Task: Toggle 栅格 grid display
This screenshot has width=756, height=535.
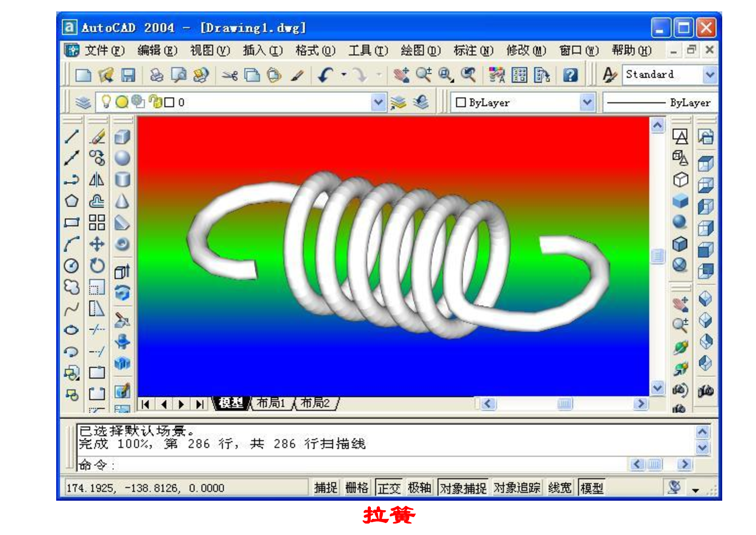Action: [357, 488]
